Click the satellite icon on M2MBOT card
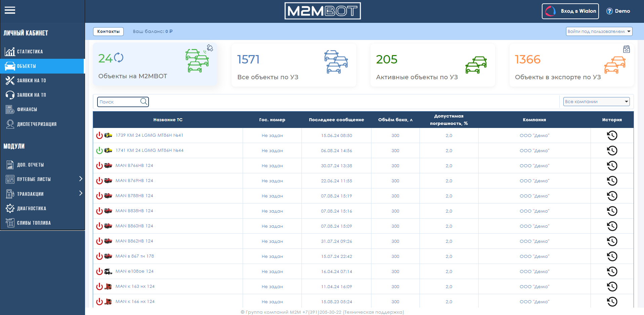 (x=210, y=48)
